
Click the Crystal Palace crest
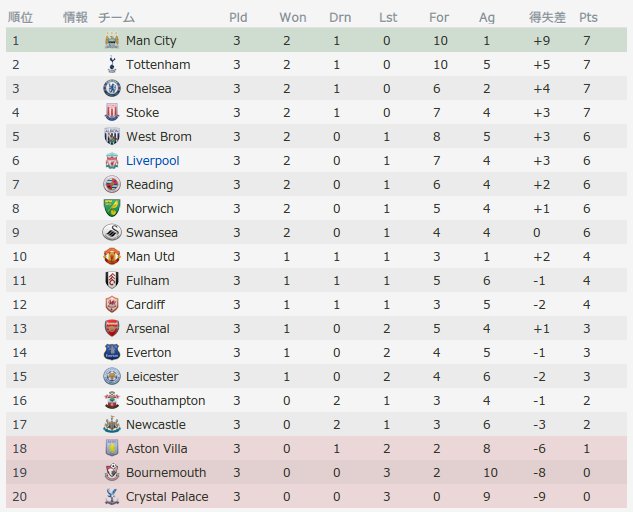[x=112, y=496]
